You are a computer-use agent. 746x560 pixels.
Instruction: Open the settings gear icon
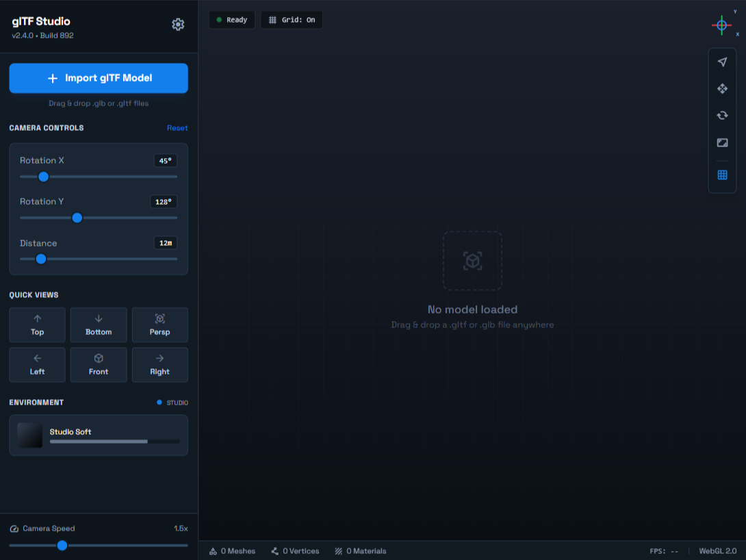click(178, 24)
